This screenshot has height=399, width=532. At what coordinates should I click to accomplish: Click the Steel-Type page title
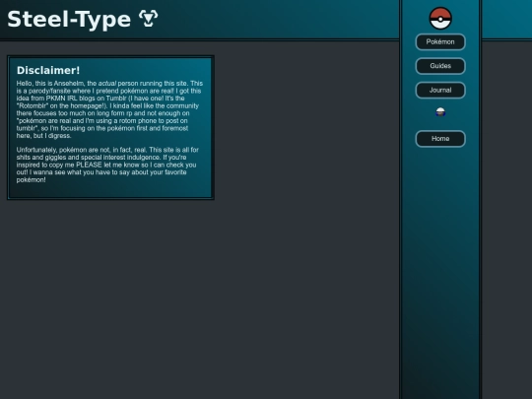point(69,19)
